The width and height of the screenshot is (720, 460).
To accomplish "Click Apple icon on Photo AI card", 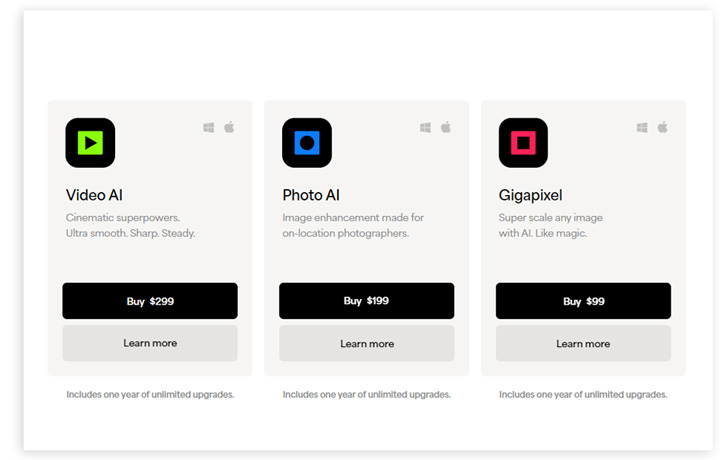I will pyautogui.click(x=446, y=128).
